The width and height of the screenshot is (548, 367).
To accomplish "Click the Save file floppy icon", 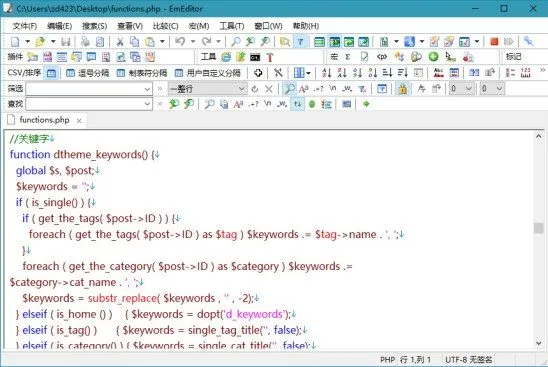I will click(65, 42).
